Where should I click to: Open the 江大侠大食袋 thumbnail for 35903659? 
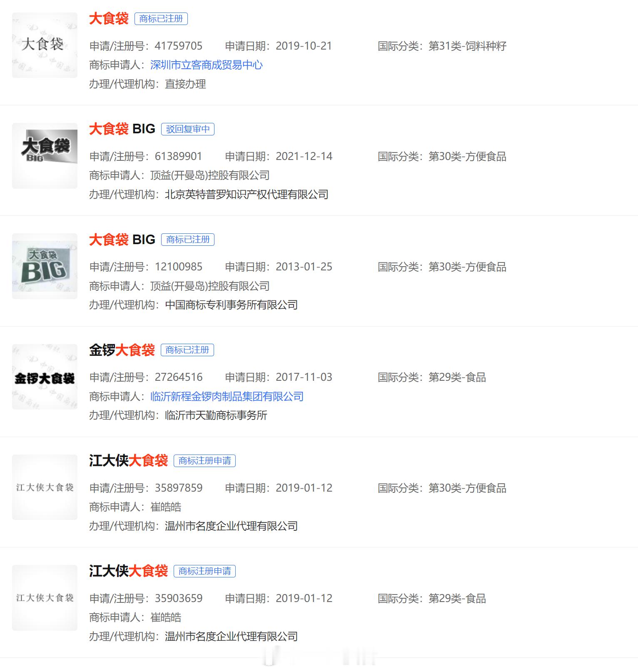[45, 597]
